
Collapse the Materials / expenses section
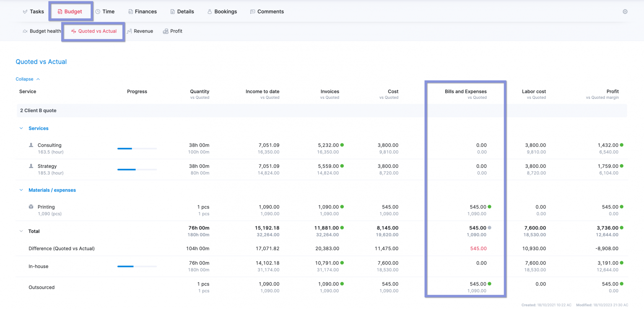[x=21, y=190]
